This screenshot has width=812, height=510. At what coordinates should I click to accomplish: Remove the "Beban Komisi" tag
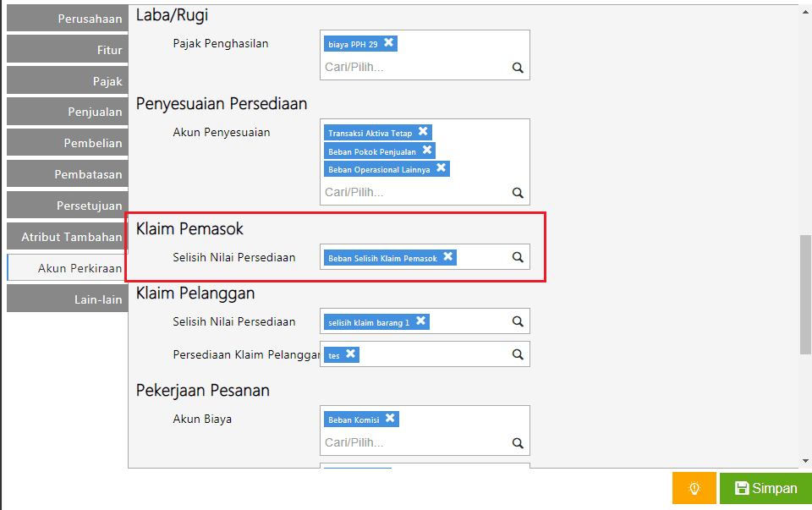point(390,419)
